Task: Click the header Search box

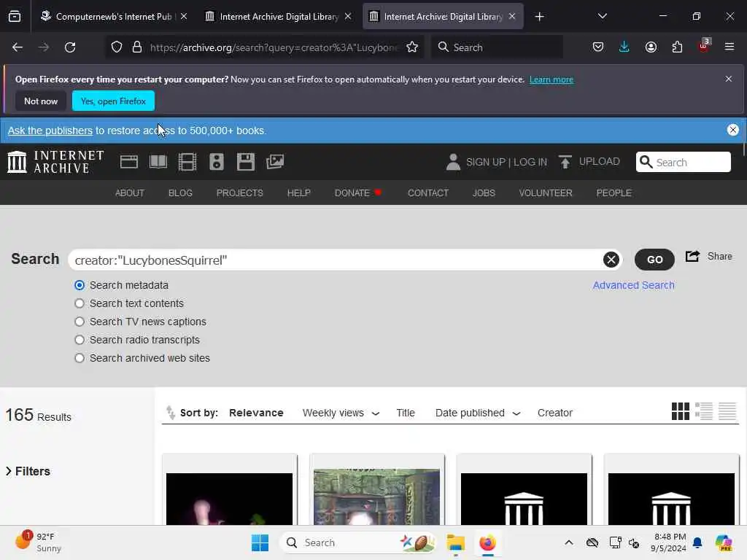Action: [683, 162]
